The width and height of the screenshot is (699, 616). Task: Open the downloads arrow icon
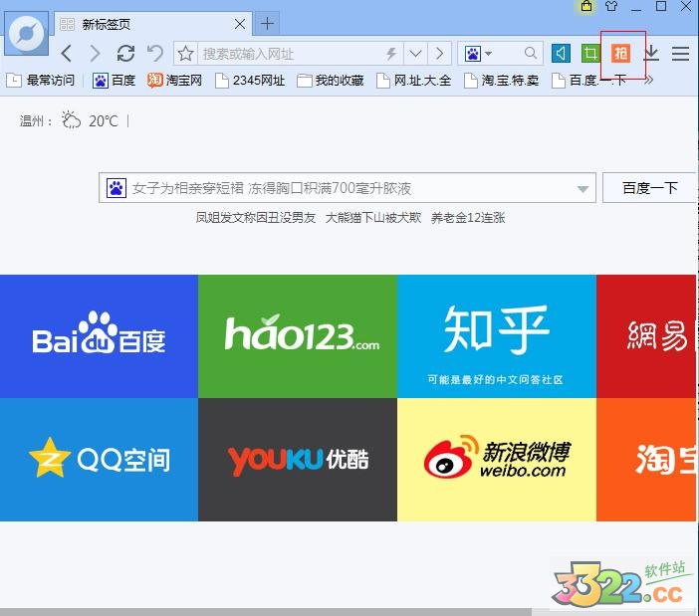651,53
